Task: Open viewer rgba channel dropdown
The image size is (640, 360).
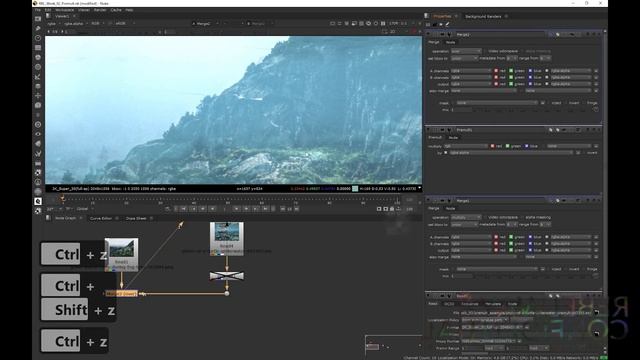Action: (x=53, y=24)
